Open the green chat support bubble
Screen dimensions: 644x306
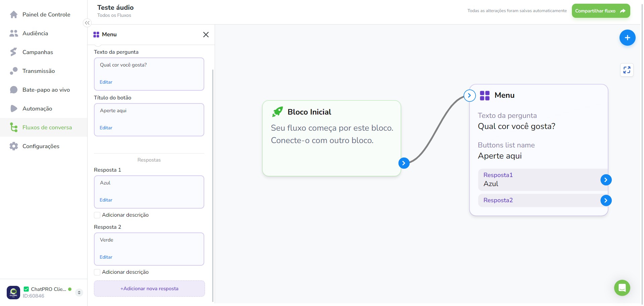pos(622,288)
